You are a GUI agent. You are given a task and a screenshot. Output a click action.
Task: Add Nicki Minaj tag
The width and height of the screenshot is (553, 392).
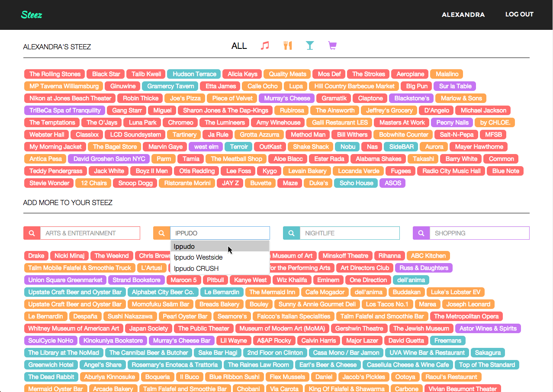point(69,256)
